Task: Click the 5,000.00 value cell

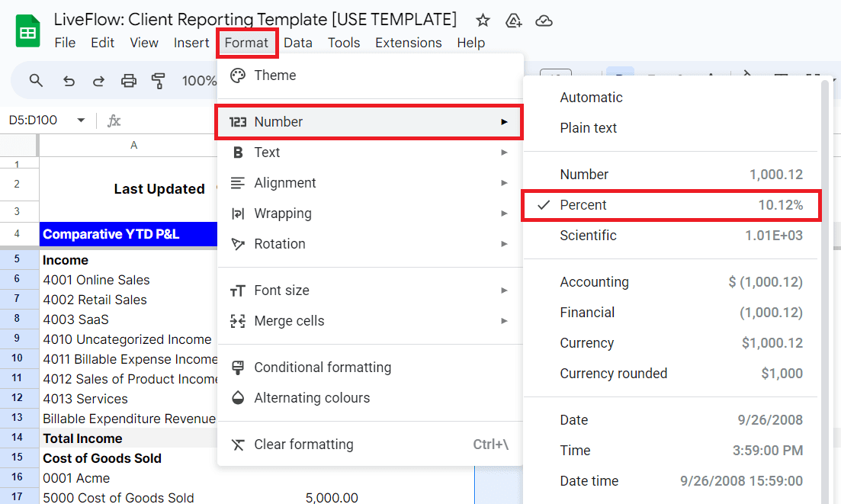Action: pyautogui.click(x=332, y=498)
